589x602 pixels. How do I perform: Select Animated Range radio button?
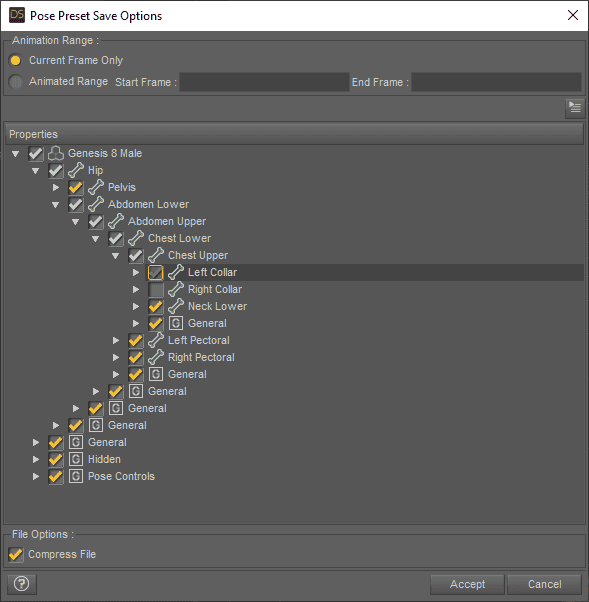15,81
